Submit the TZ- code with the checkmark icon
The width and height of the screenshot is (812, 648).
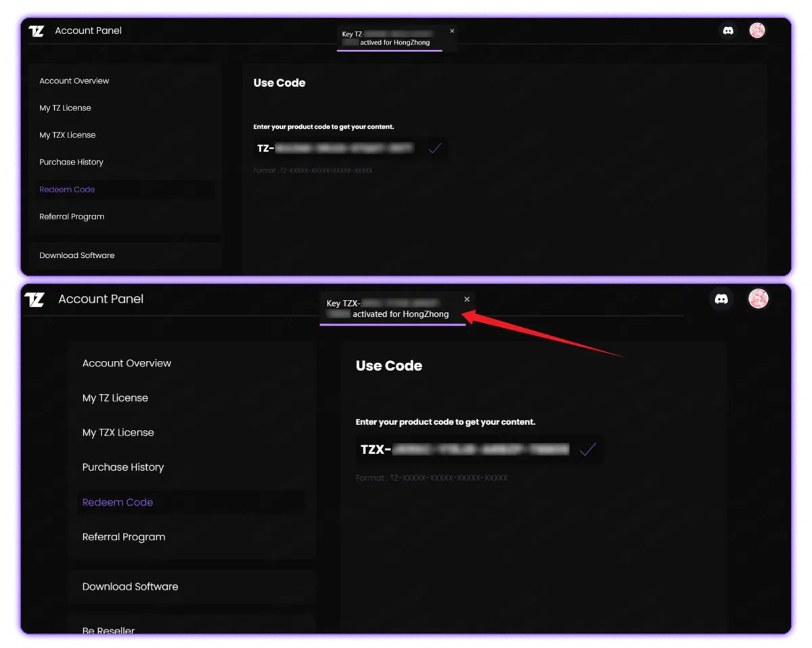pos(434,148)
